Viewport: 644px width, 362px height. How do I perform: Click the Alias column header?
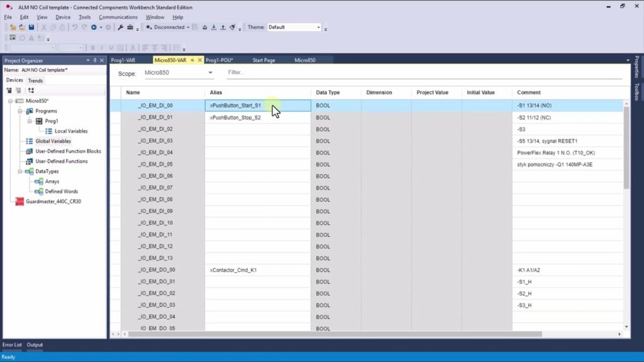257,93
